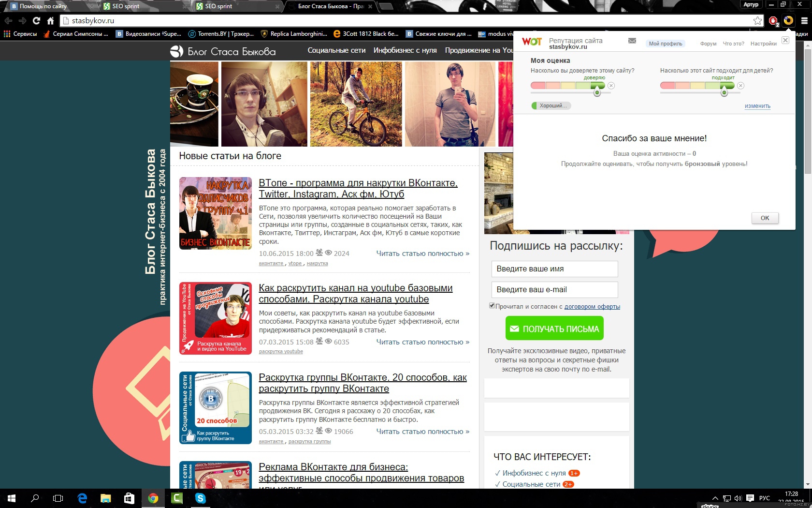Open the browser home page icon
The image size is (812, 508).
click(x=50, y=21)
